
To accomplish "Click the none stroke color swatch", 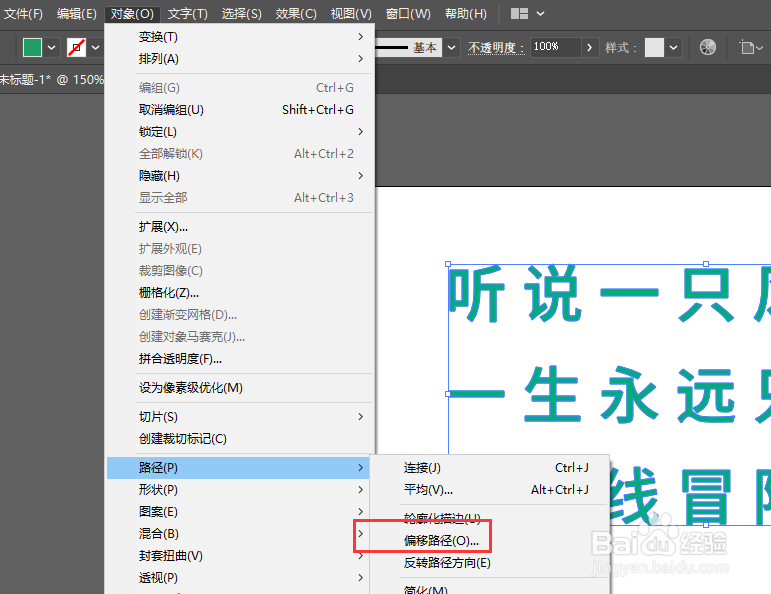I will click(76, 48).
